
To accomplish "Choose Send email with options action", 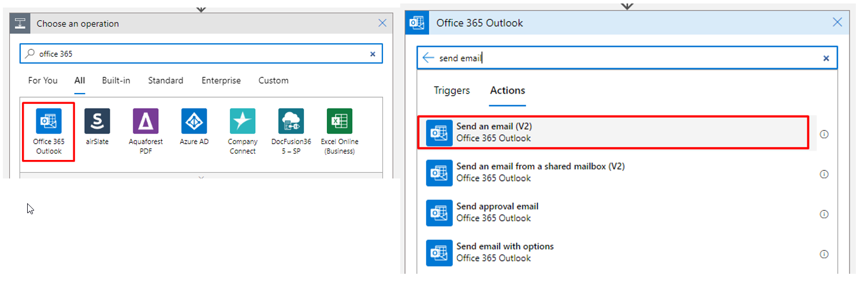I will tap(612, 252).
